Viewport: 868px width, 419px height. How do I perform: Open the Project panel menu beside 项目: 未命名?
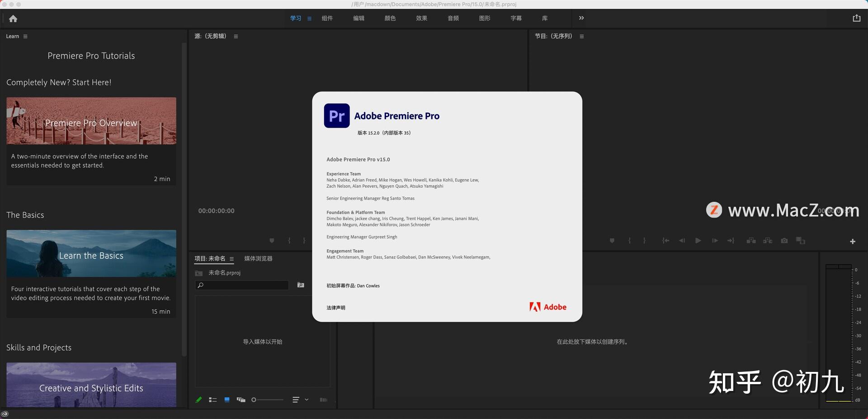231,259
